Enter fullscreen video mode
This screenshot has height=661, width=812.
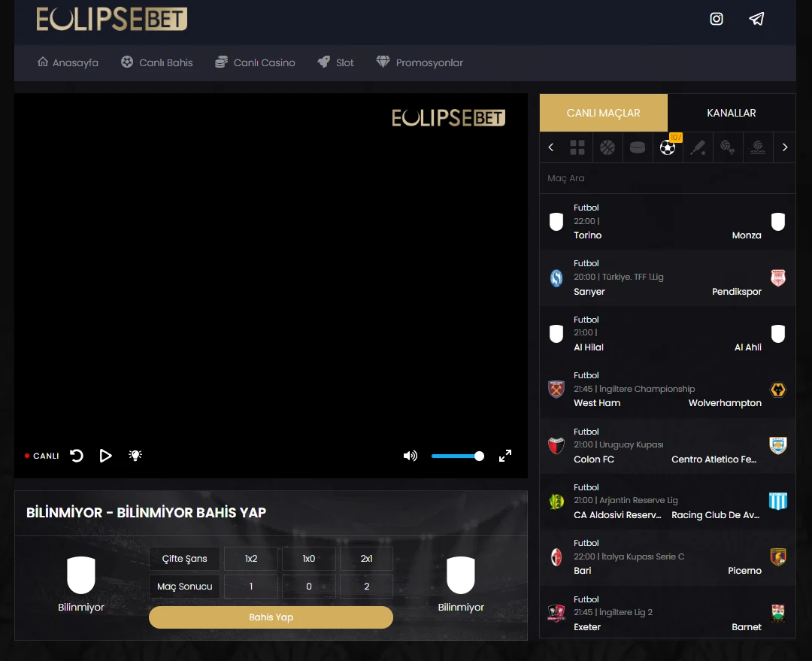click(505, 456)
